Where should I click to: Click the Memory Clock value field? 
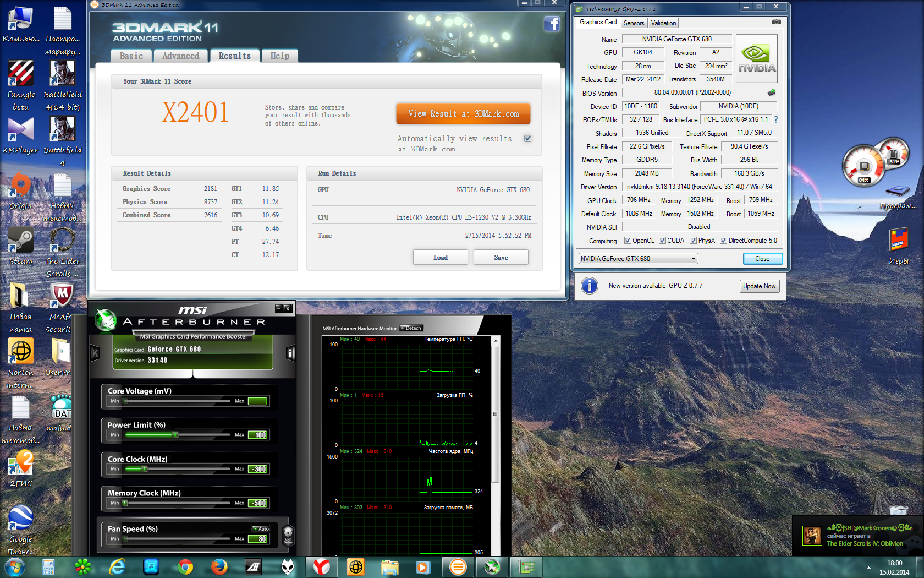point(257,503)
